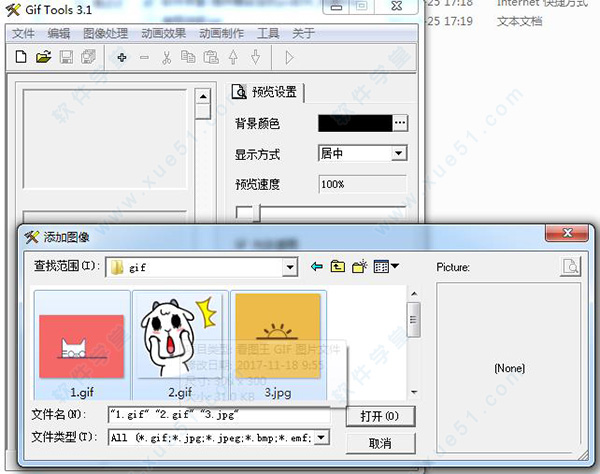Switch to the 预览设置 tab
Screen dimensions: 600x474
267,92
